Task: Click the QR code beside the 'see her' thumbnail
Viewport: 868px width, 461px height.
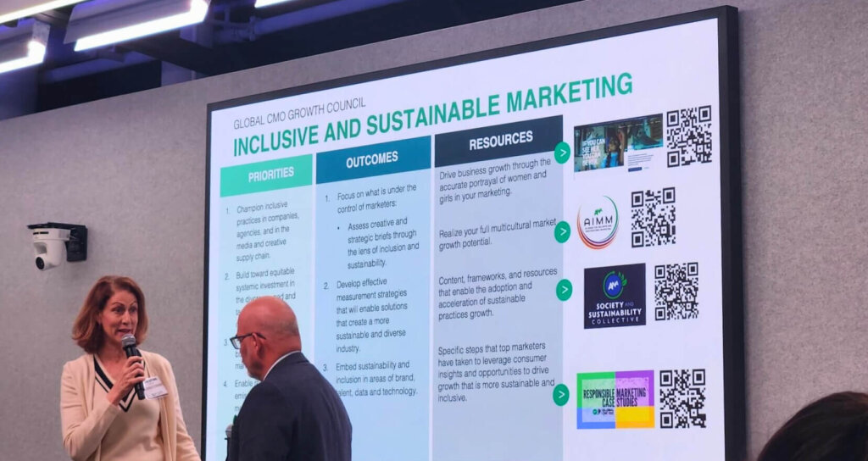Action: coord(689,136)
